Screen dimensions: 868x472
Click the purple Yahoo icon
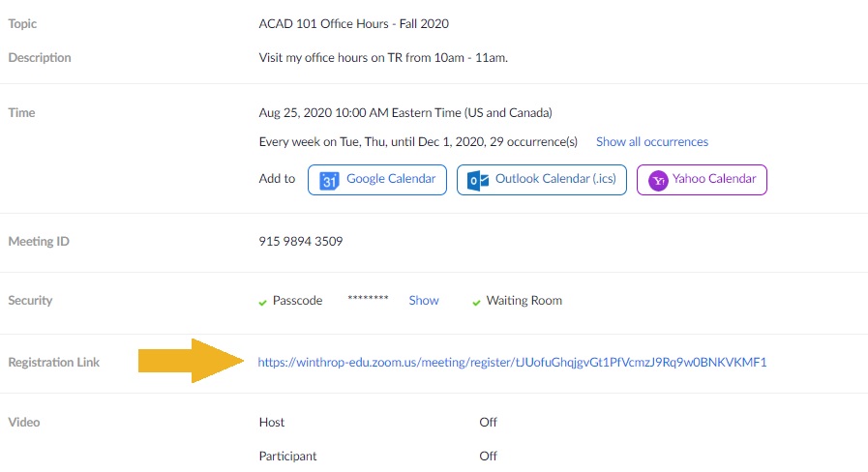pyautogui.click(x=658, y=181)
